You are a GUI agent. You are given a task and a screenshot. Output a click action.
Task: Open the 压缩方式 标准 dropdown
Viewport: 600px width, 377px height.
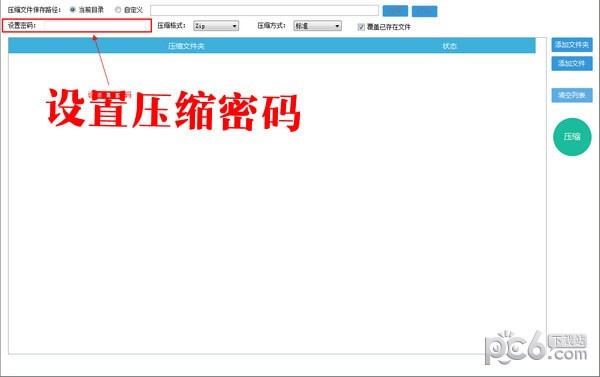click(x=317, y=26)
